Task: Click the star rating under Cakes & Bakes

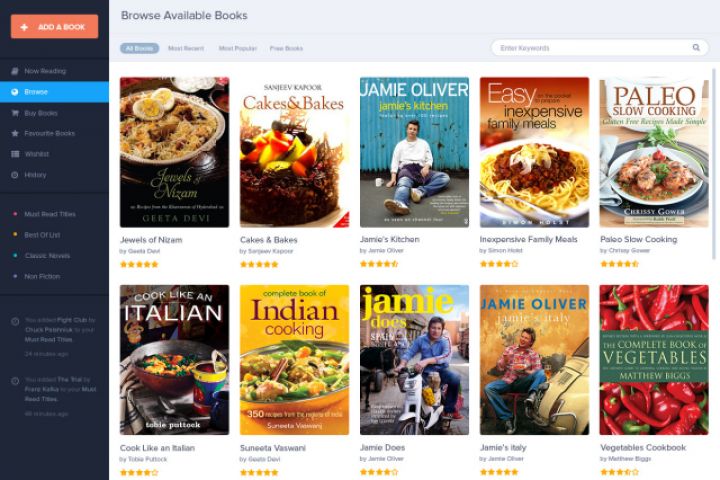Action: coord(259,264)
